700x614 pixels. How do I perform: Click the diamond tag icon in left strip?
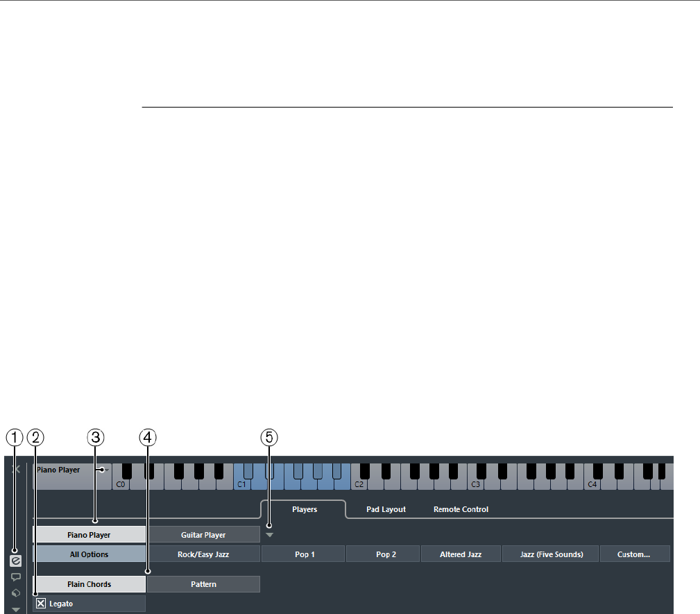pos(16,593)
